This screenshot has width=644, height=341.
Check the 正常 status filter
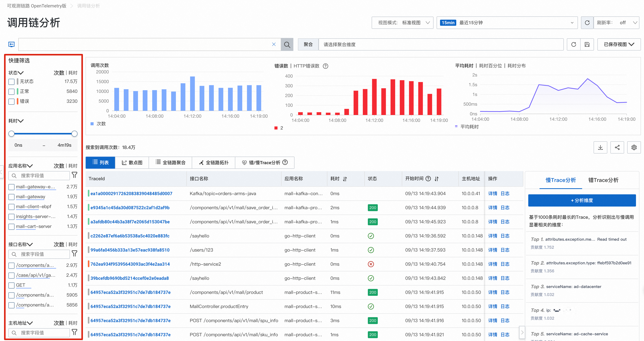pyautogui.click(x=11, y=92)
